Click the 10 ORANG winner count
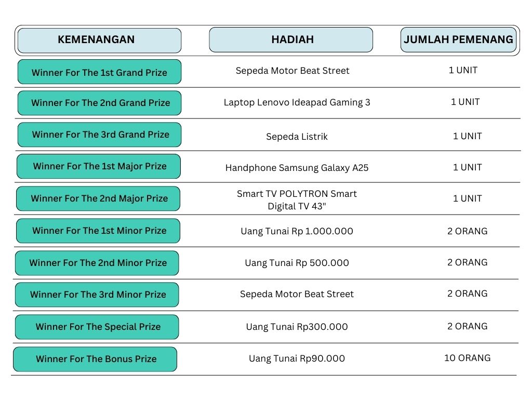 [x=467, y=358]
